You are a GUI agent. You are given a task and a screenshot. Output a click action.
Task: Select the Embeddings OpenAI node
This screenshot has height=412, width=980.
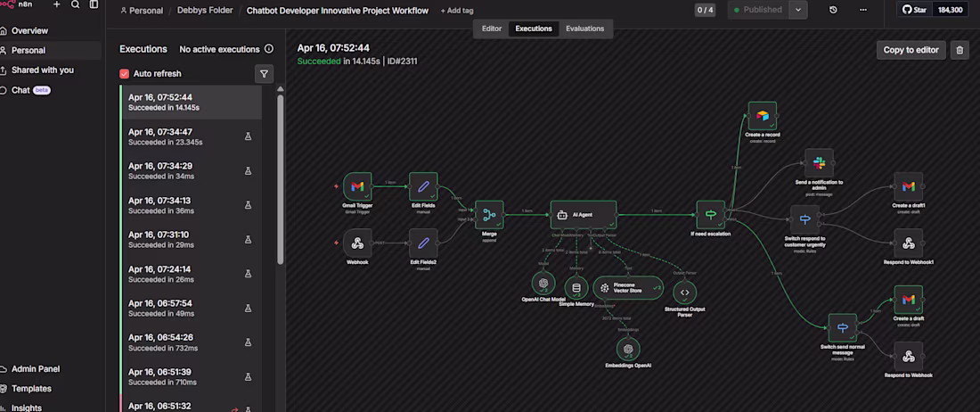click(628, 349)
